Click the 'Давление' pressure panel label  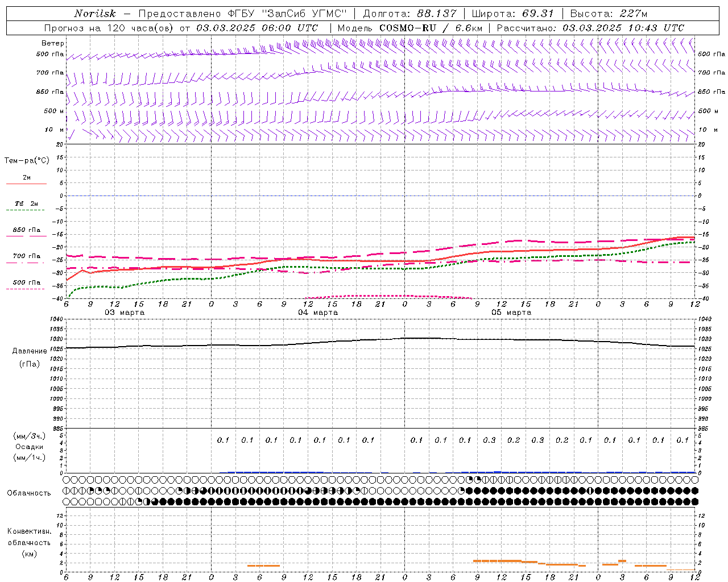(x=30, y=351)
